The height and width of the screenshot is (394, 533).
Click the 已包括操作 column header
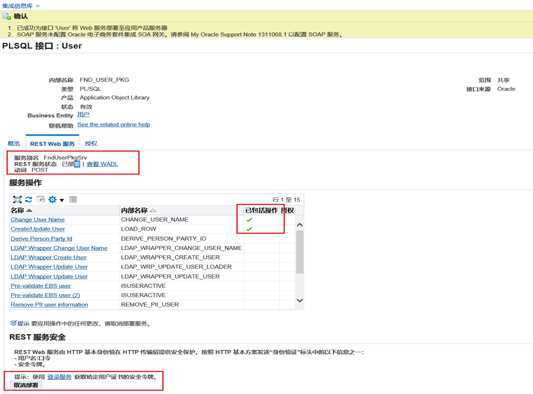coord(261,210)
